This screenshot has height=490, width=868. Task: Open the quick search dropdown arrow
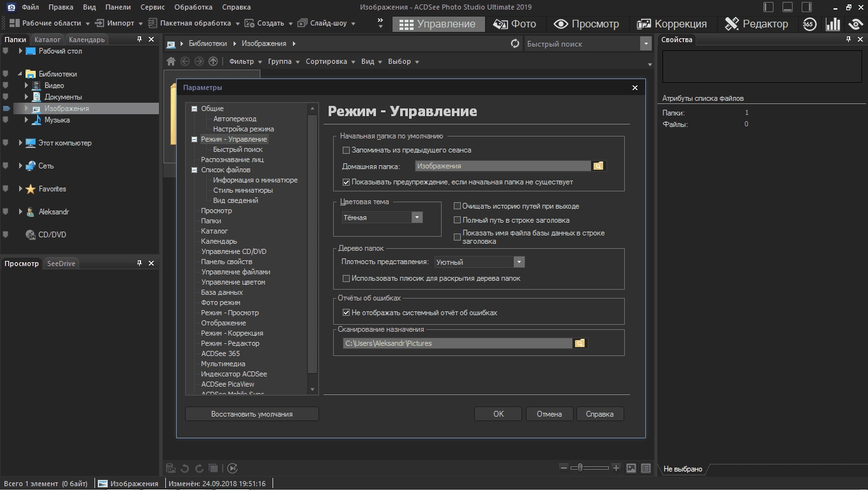click(x=645, y=44)
